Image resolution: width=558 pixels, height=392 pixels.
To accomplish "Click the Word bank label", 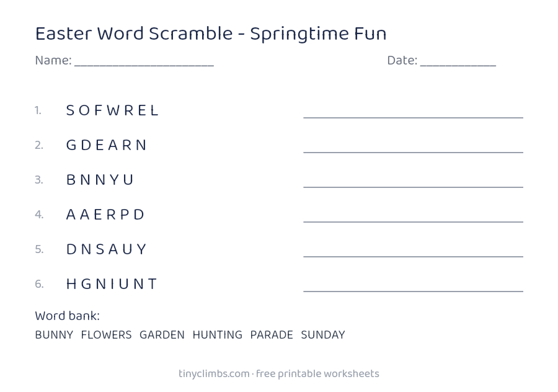I will click(67, 316).
